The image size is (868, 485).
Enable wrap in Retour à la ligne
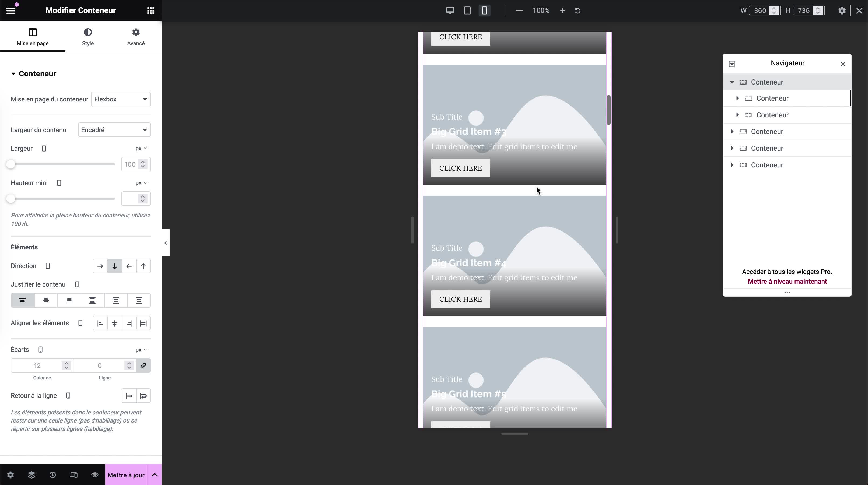click(x=143, y=396)
